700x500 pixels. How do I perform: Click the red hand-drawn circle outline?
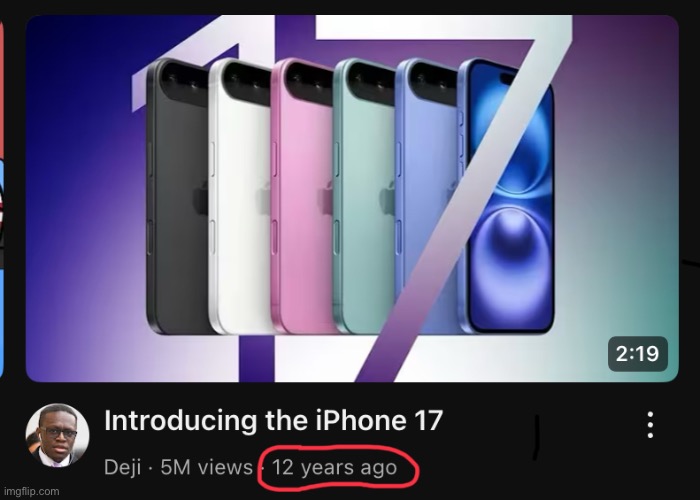pyautogui.click(x=338, y=468)
